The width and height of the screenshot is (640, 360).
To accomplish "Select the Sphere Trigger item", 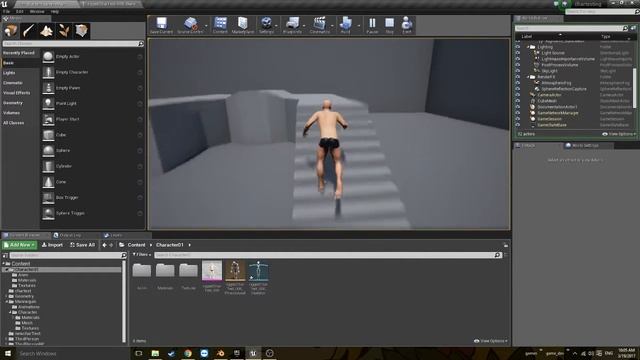I will (93, 213).
